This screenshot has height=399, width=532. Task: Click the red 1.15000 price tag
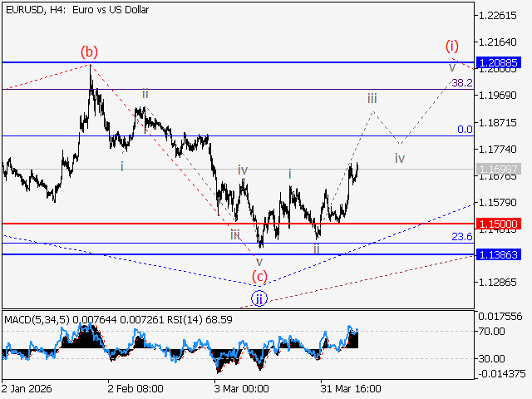tap(499, 224)
